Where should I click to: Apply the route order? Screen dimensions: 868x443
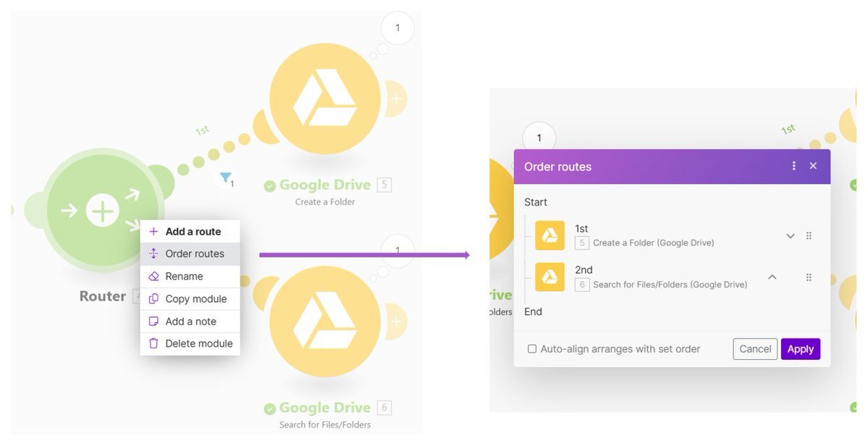pos(801,349)
